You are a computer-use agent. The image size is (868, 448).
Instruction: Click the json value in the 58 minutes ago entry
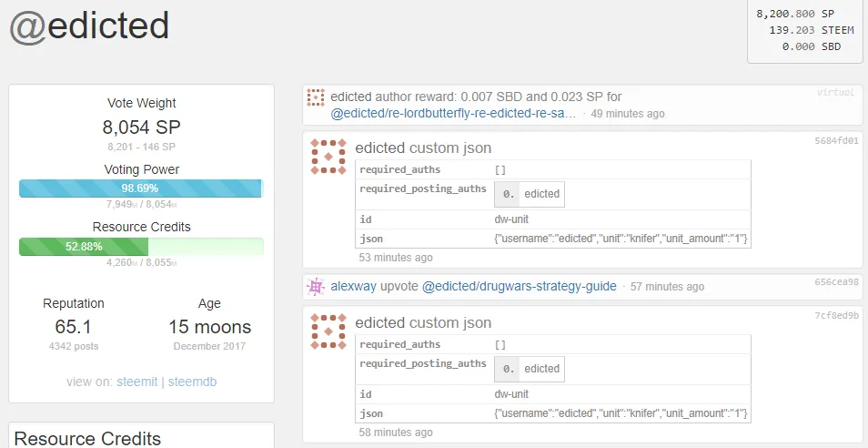[x=621, y=413]
